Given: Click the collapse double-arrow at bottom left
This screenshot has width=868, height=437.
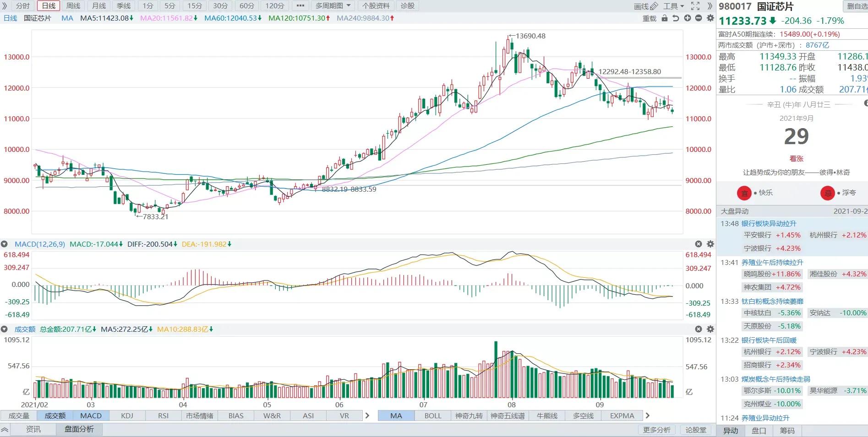Looking at the screenshot, I should pos(5,430).
